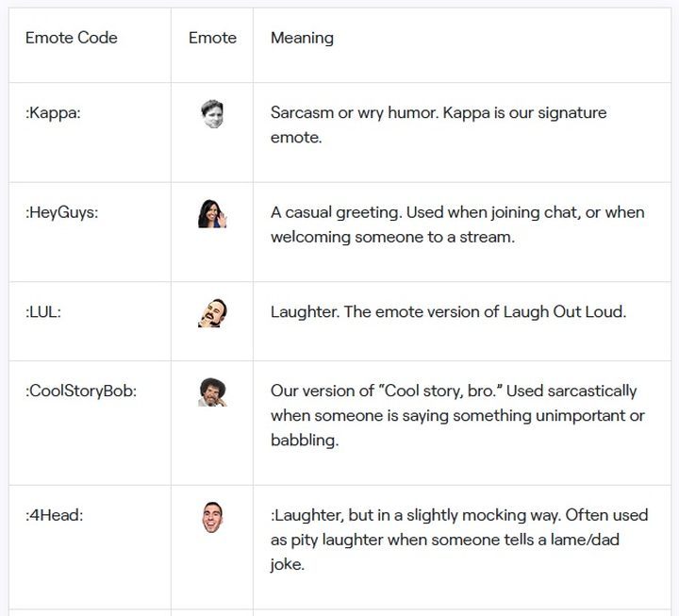Select the 4Head emote face
This screenshot has height=616, width=679.
point(212,517)
